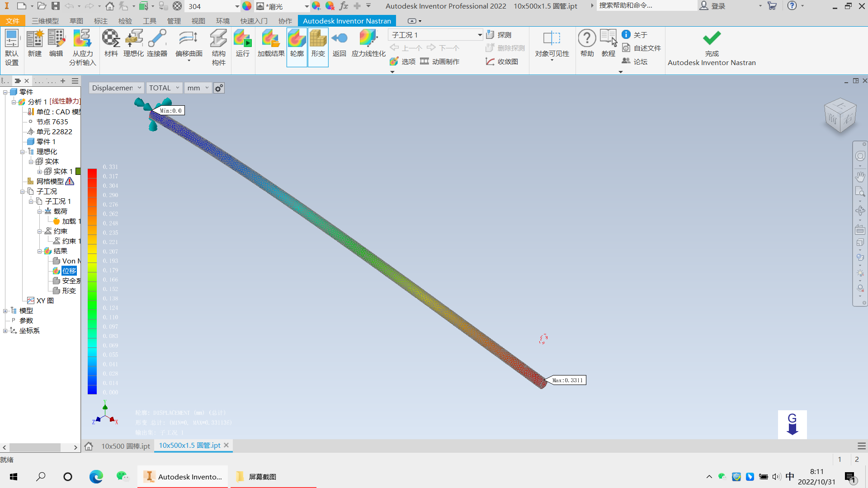This screenshot has width=868, height=488.
Task: Collapse the 结果 tree node
Action: (39, 251)
